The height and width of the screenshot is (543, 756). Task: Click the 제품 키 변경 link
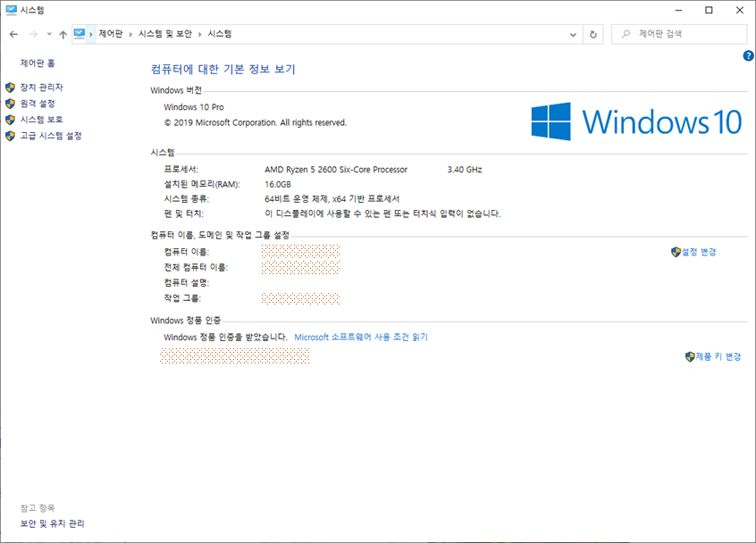[718, 356]
